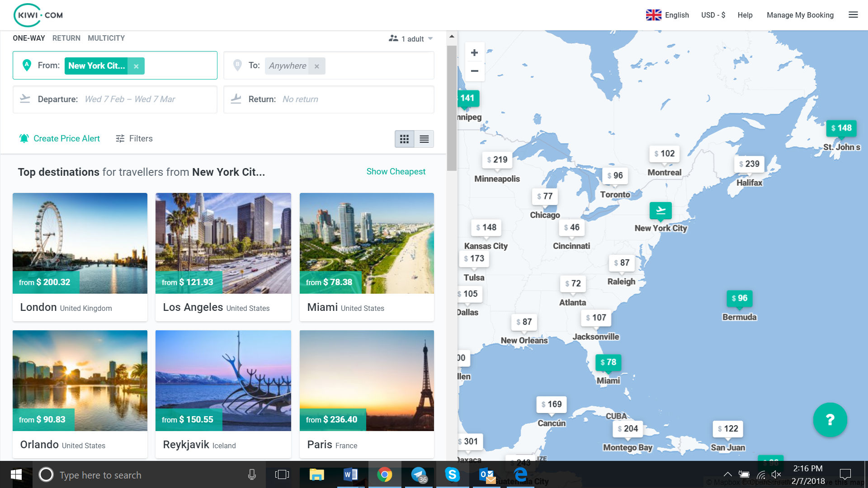Click the return plane icon
Image resolution: width=868 pixels, height=488 pixels.
(236, 99)
